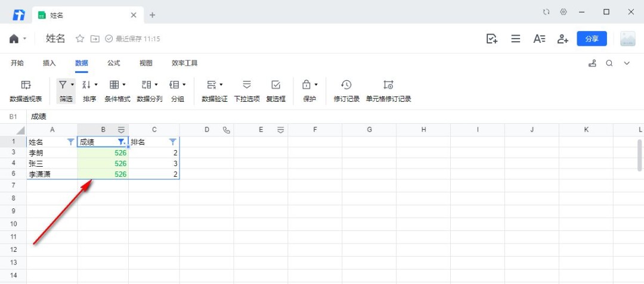Screen dimensions: 644x284
Task: Click dropdown-type icon in column E header
Action: click(280, 130)
